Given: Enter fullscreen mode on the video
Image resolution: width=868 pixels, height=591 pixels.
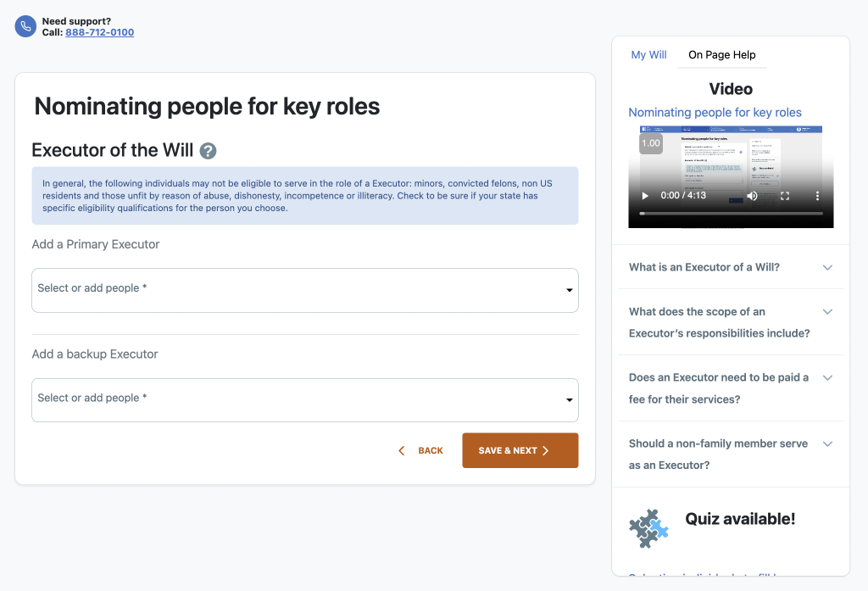Looking at the screenshot, I should (x=785, y=196).
